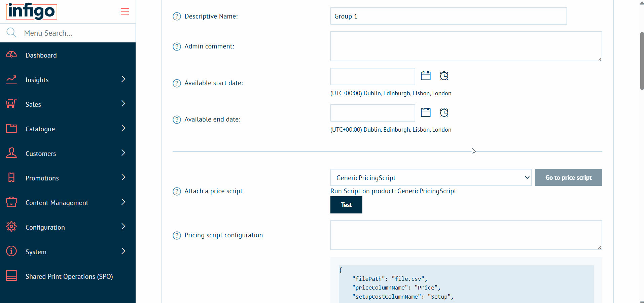Show help for Attach a price script

click(x=177, y=191)
